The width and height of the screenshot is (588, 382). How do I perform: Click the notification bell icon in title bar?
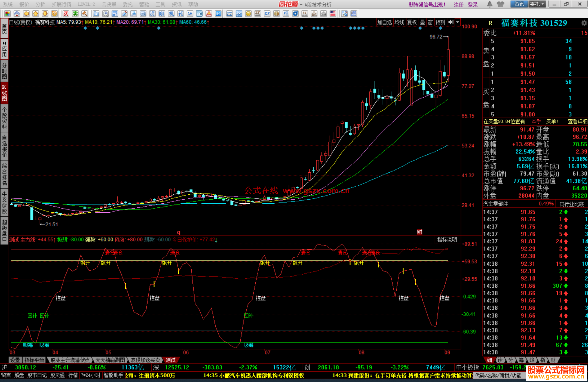tap(489, 4)
